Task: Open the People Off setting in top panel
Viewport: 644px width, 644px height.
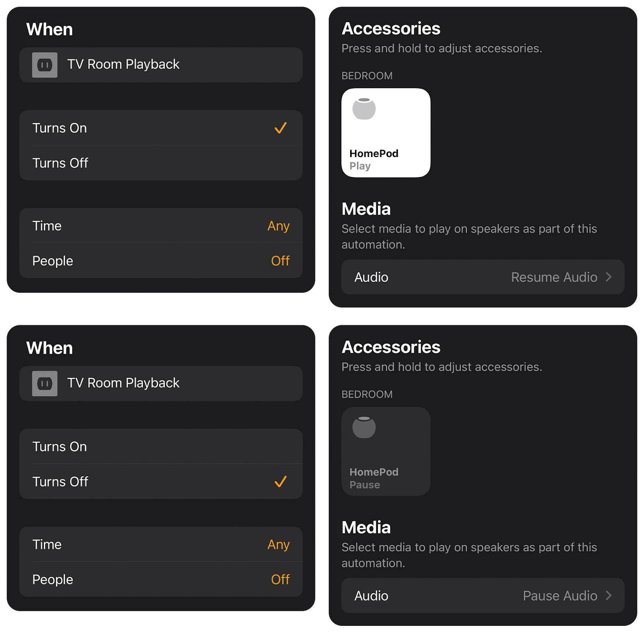Action: (161, 260)
